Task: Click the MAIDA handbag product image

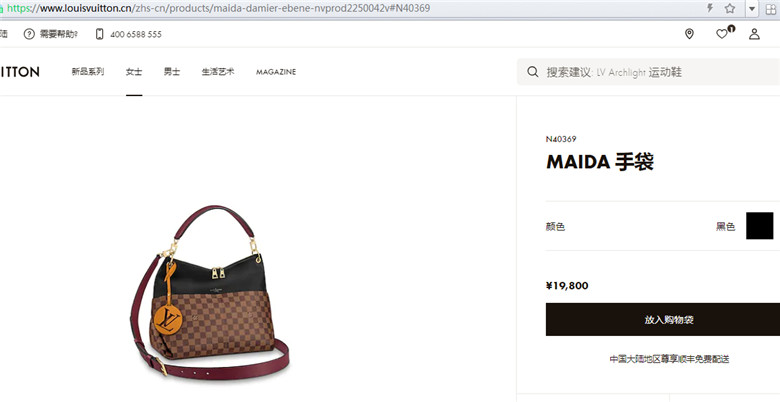Action: (209, 292)
